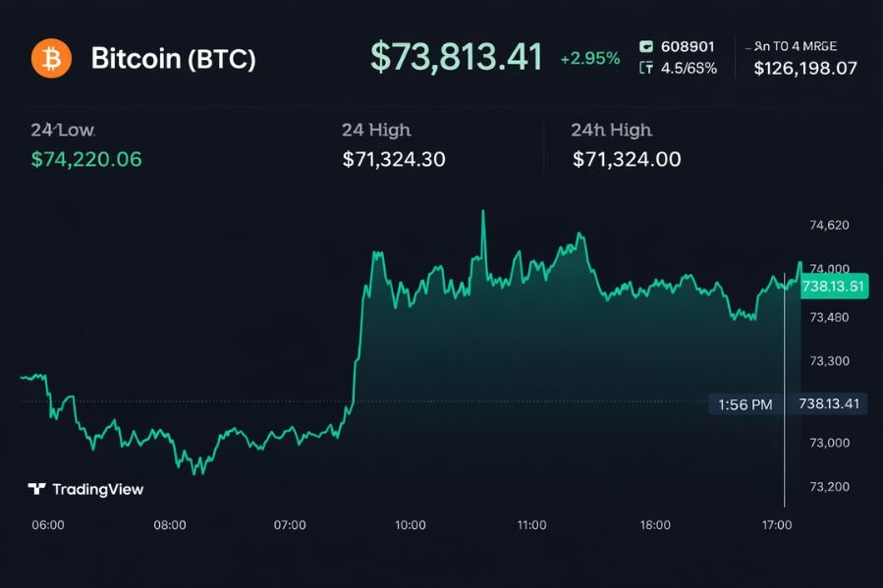Click the $126,198.07 value
The height and width of the screenshot is (588, 883).
805,69
